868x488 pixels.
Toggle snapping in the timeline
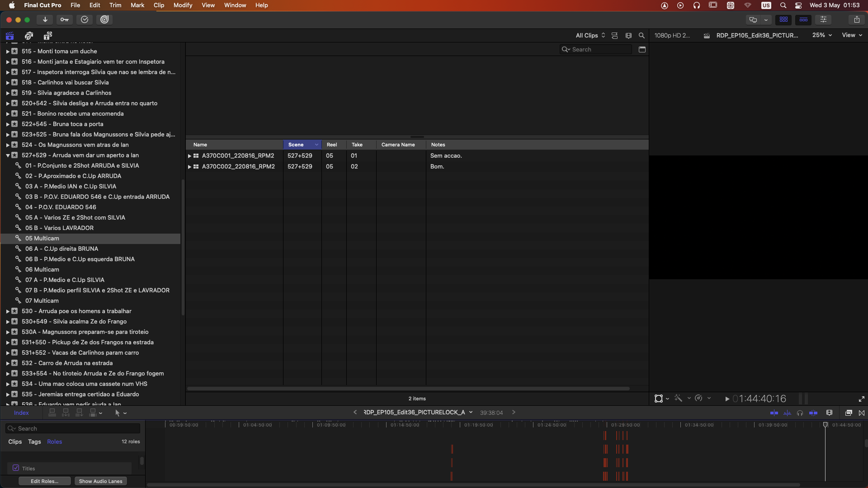coord(813,413)
